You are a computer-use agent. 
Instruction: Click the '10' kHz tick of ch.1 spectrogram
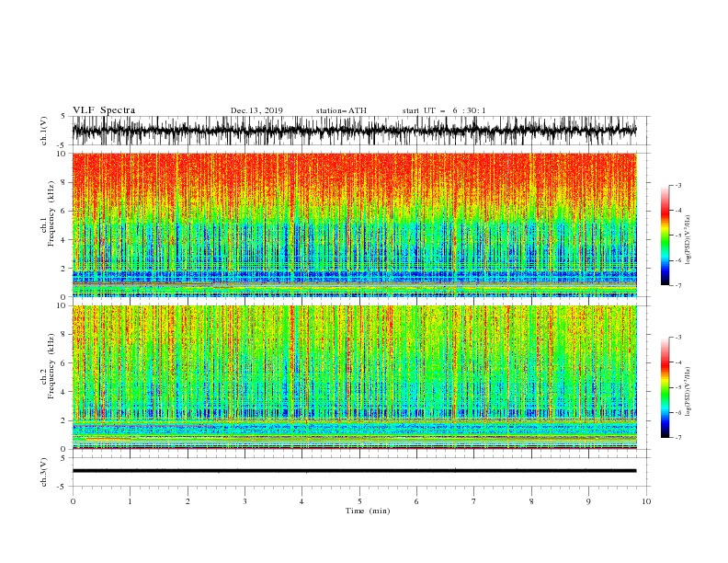click(61, 154)
